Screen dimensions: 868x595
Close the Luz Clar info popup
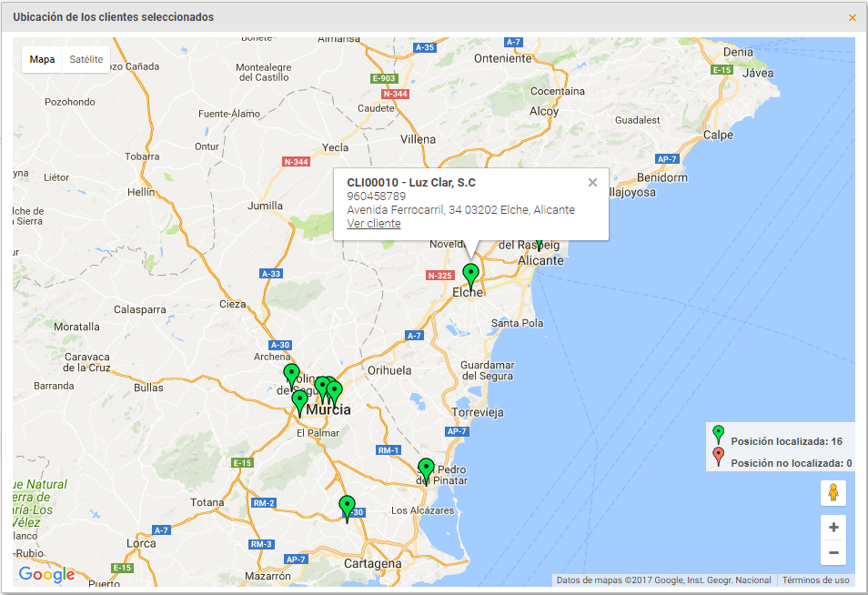pos(592,182)
